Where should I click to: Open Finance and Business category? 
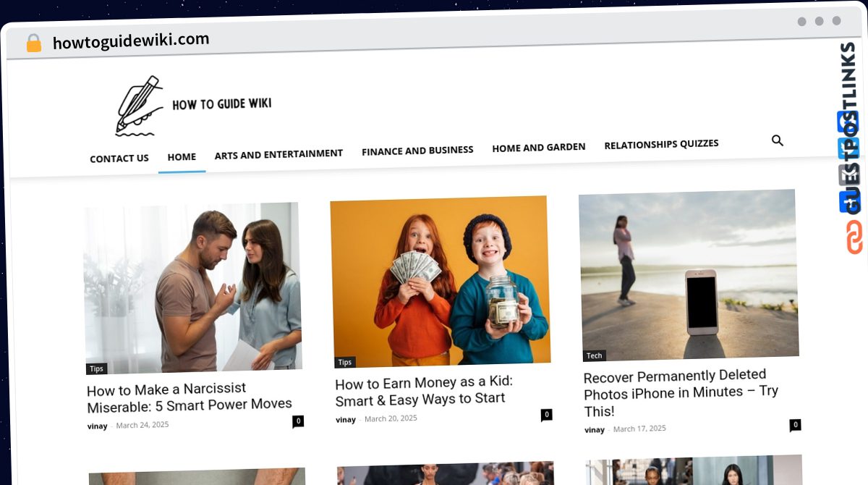[x=417, y=151]
